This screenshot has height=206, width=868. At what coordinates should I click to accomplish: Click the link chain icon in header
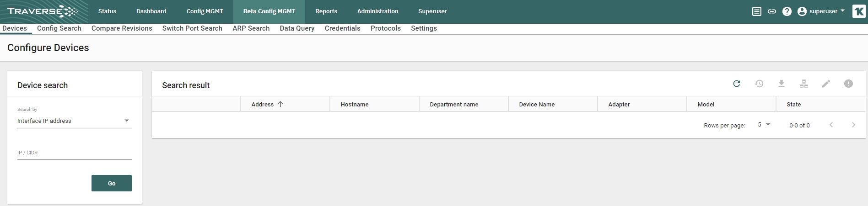coord(772,11)
